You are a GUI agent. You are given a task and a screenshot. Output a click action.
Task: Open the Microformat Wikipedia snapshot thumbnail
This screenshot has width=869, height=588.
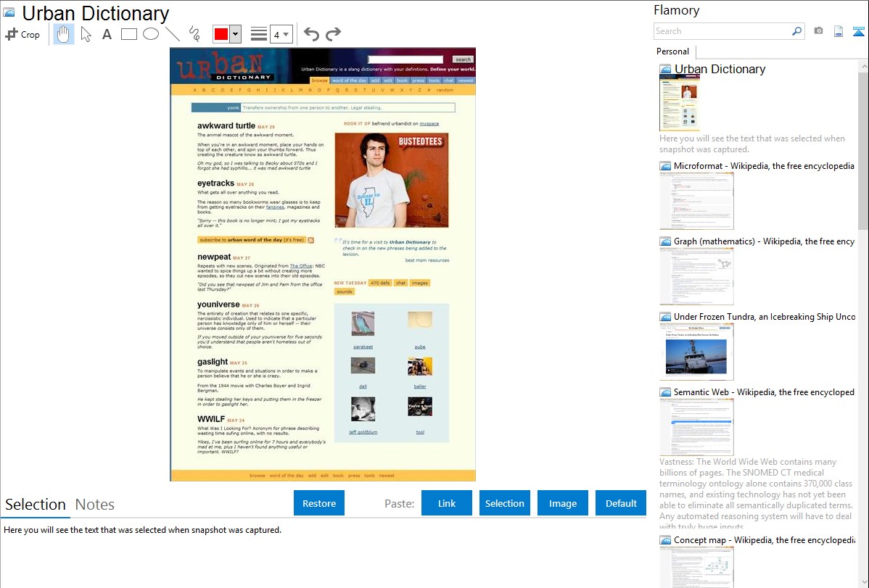pos(696,201)
